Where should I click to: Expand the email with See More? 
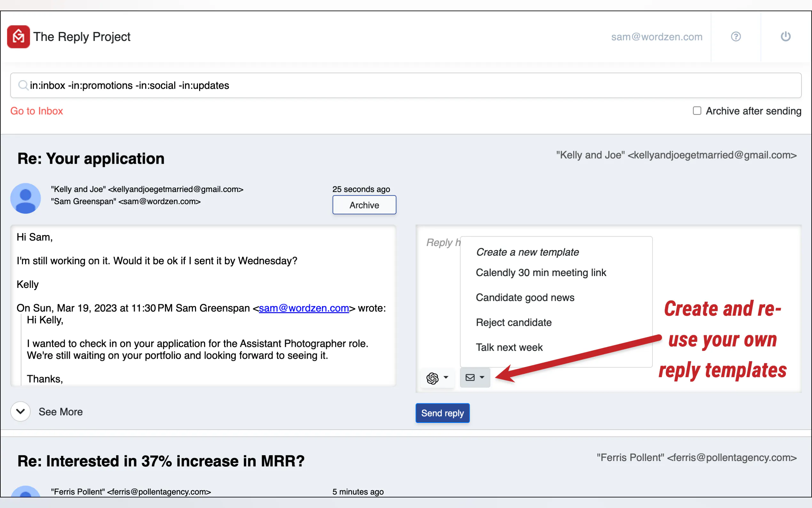60,412
